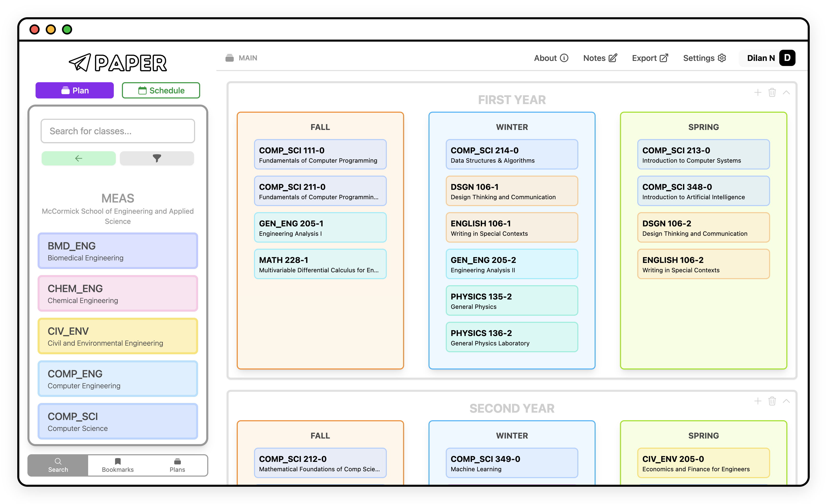Select COMP_SCI 212-0 course card

point(320,463)
